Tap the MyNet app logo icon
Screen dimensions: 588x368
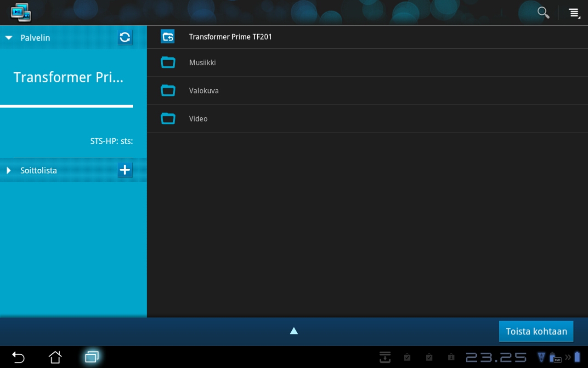coord(21,12)
